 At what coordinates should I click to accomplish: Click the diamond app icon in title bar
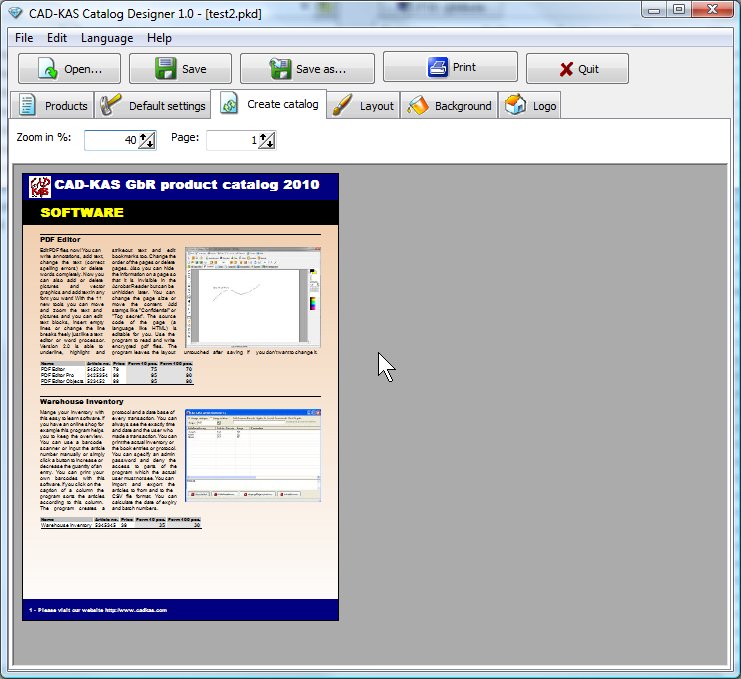pyautogui.click(x=12, y=10)
